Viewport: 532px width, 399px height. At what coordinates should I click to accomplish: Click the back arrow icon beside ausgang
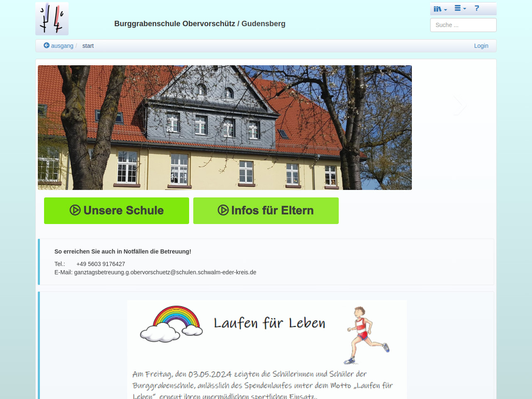(x=47, y=45)
